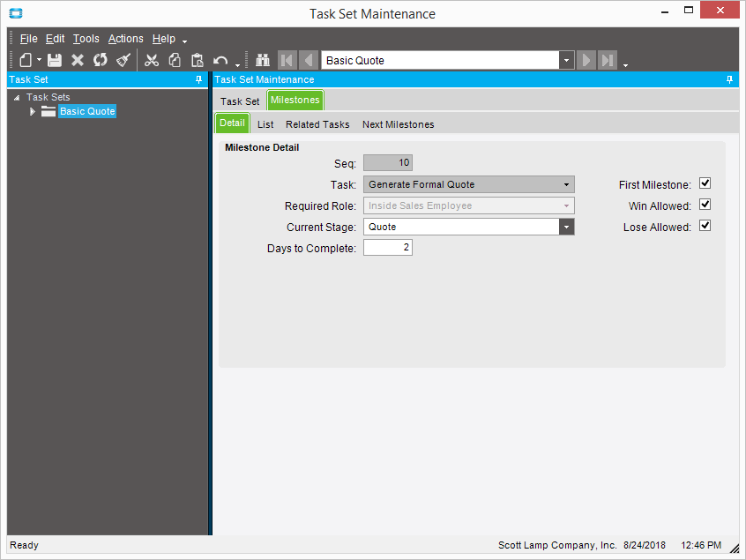Click the Clear broom icon
Screen dimensions: 746x560
123,60
